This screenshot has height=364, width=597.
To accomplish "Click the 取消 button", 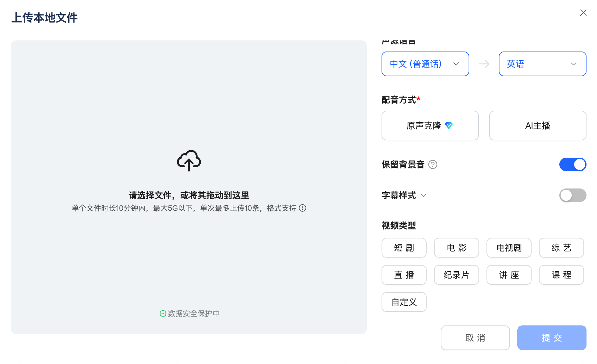I will 475,338.
